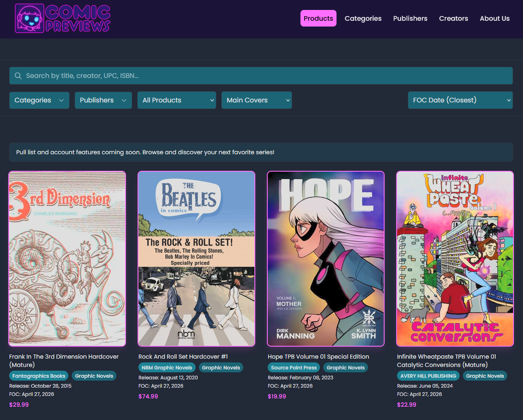
Task: Open the FOC Date (Closest) sort dropdown
Action: pos(460,100)
